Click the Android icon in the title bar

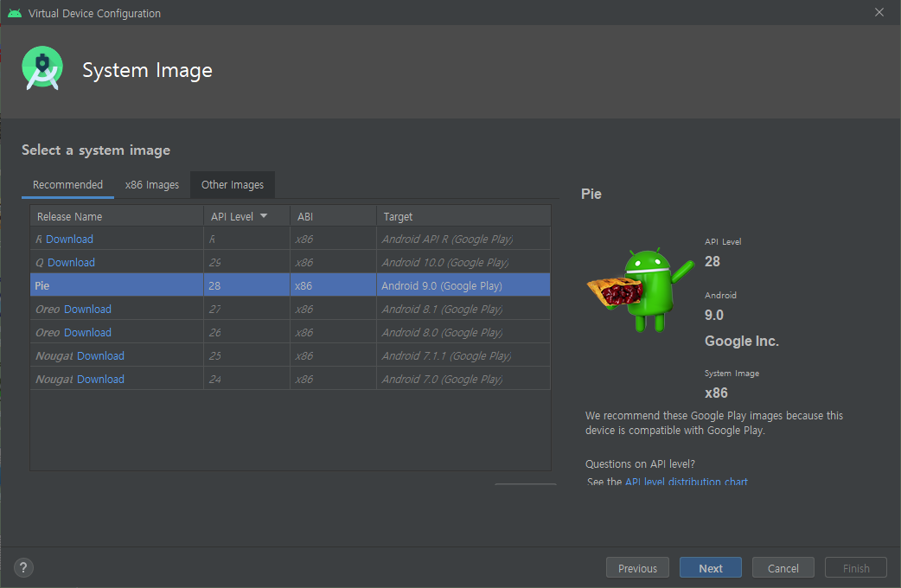click(15, 13)
